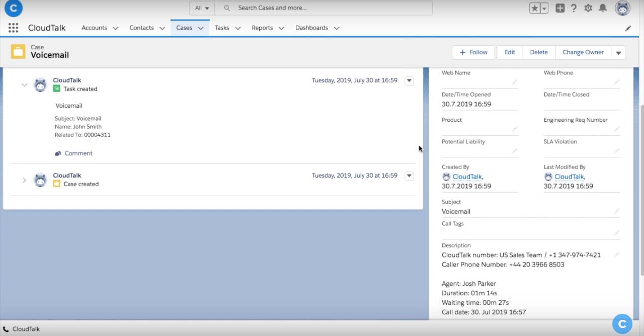Open the Help question mark icon

coord(574,8)
